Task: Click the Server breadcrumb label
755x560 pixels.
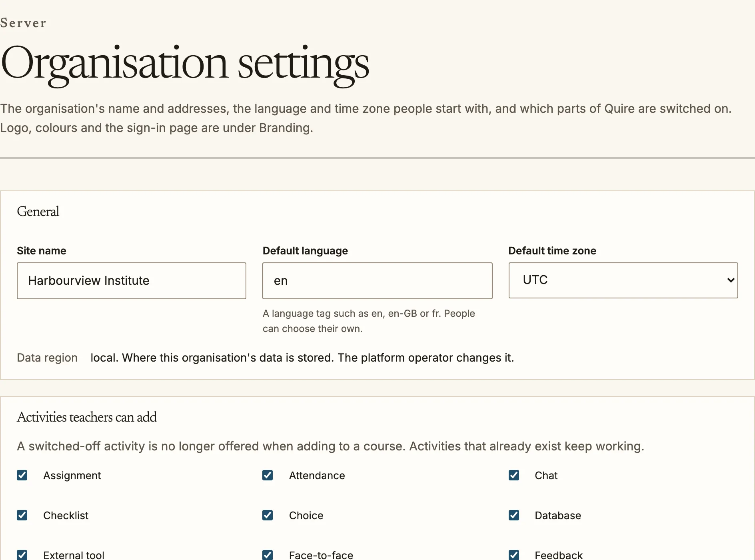Action: [x=23, y=23]
